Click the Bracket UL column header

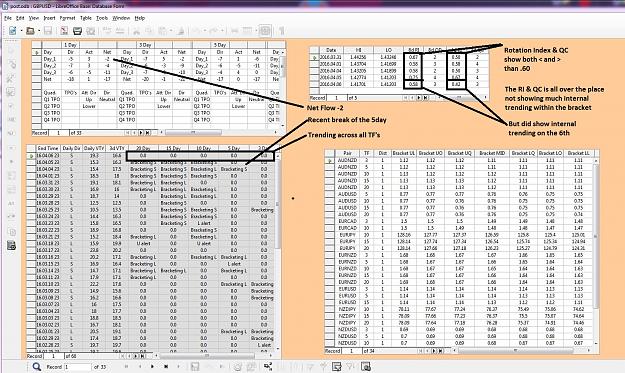pyautogui.click(x=403, y=153)
